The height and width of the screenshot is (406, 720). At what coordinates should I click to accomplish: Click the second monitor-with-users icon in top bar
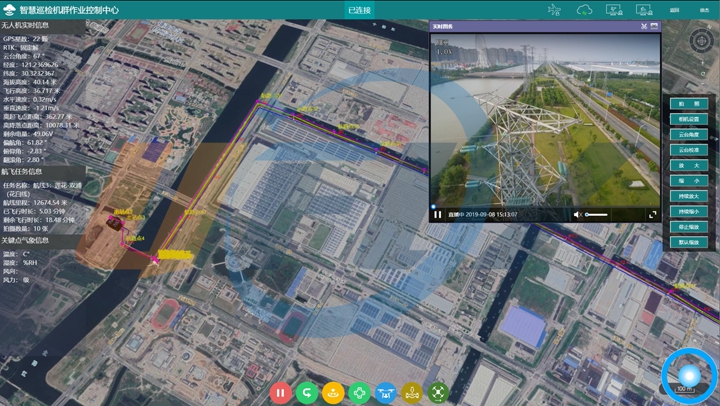[644, 10]
